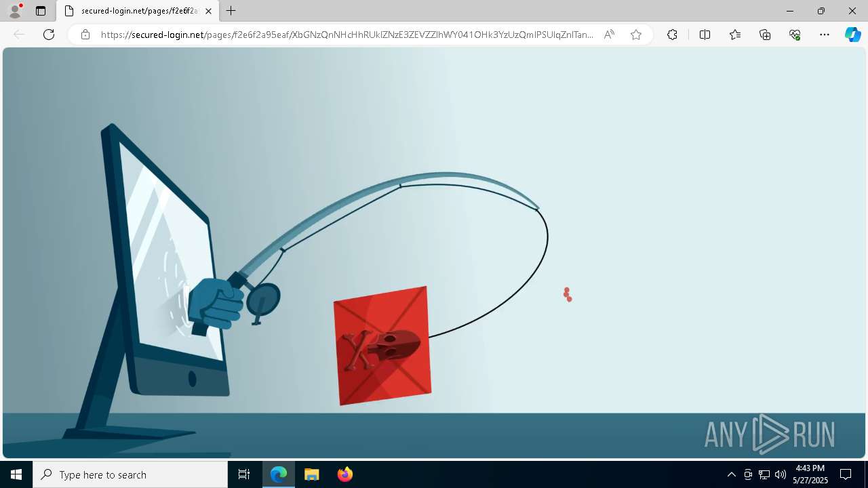
Task: Select the secured-login.net tab
Action: (138, 11)
